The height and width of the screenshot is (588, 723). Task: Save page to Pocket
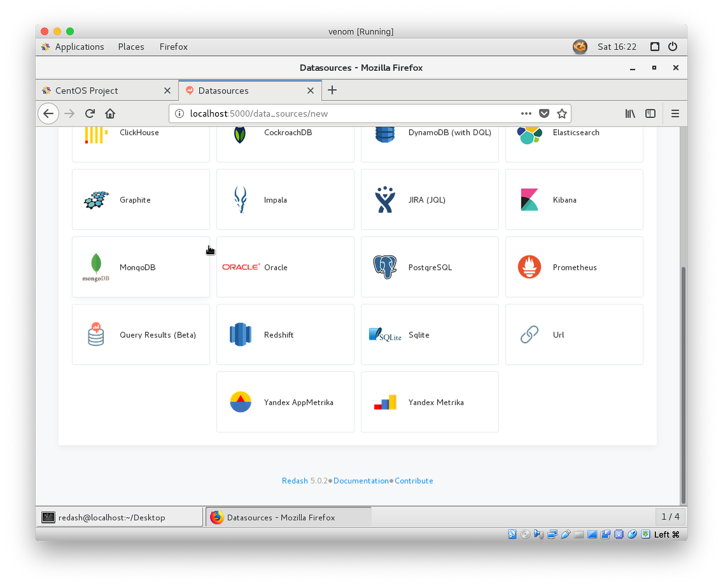(x=544, y=114)
